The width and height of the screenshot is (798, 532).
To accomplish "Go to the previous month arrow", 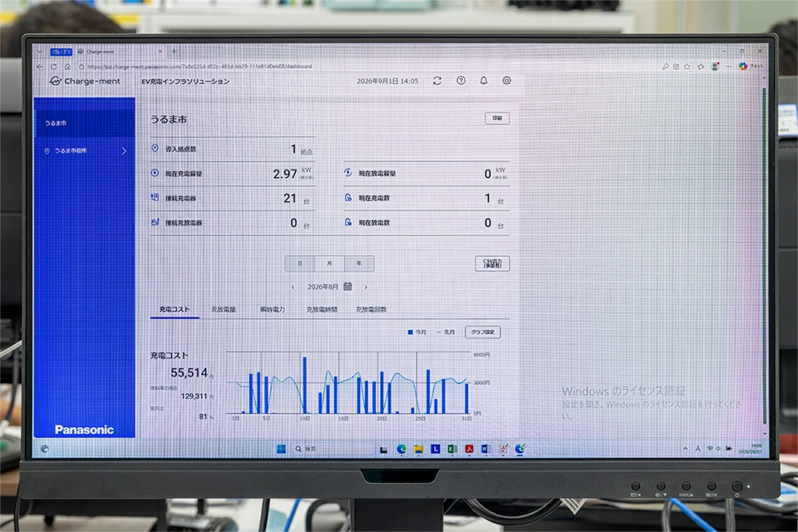I will pyautogui.click(x=293, y=287).
